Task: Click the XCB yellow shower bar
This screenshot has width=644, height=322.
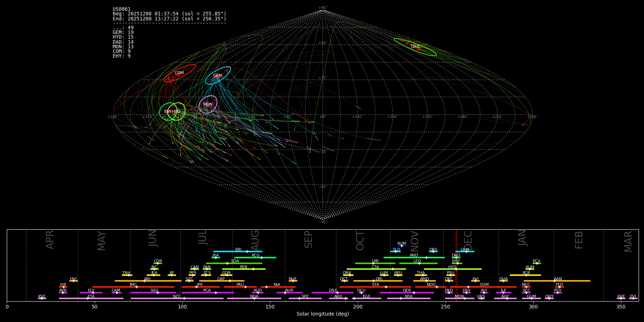Action: 525,275
